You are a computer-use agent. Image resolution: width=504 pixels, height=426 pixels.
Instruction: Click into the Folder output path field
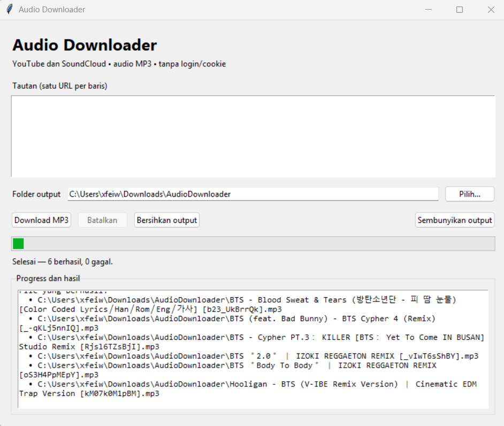click(x=253, y=194)
